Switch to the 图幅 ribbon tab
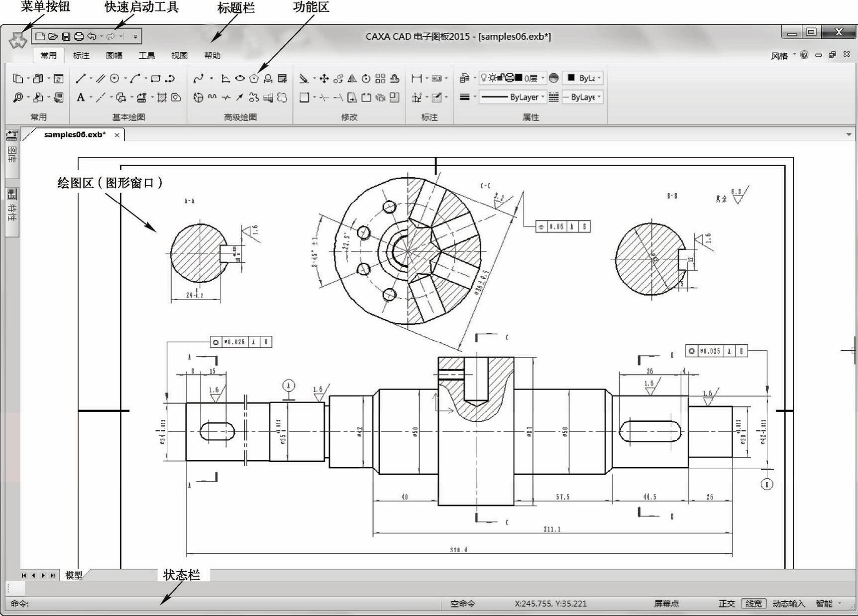Screen dimensions: 858x616 (x=114, y=56)
